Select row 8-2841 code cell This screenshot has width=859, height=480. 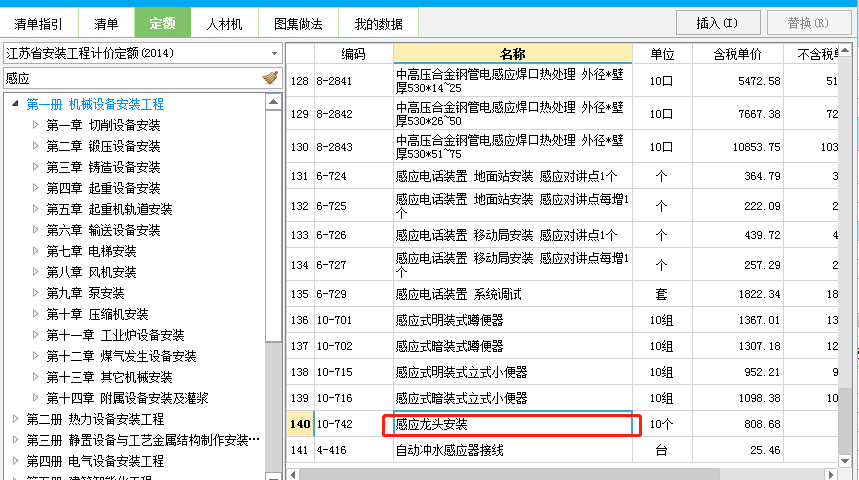(x=353, y=81)
